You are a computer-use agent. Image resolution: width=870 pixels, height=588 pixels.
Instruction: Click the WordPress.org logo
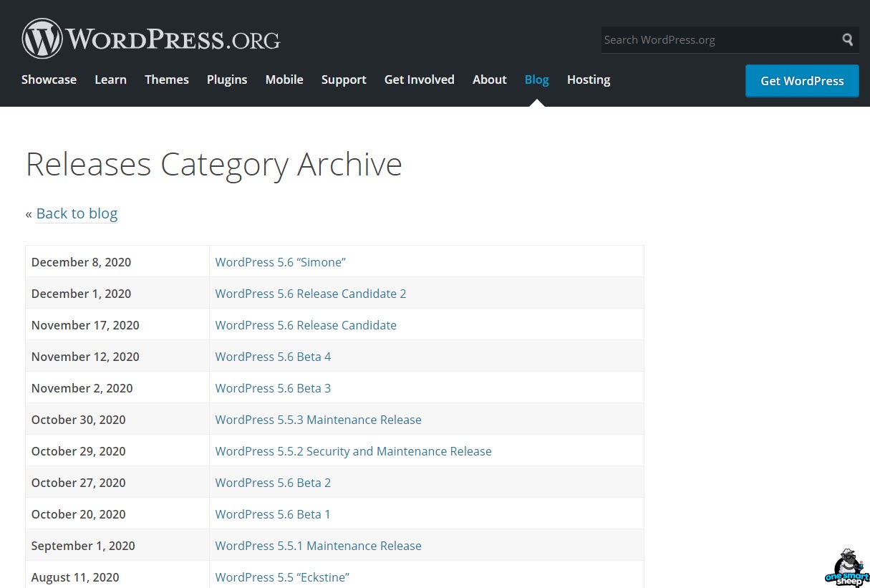coord(151,39)
